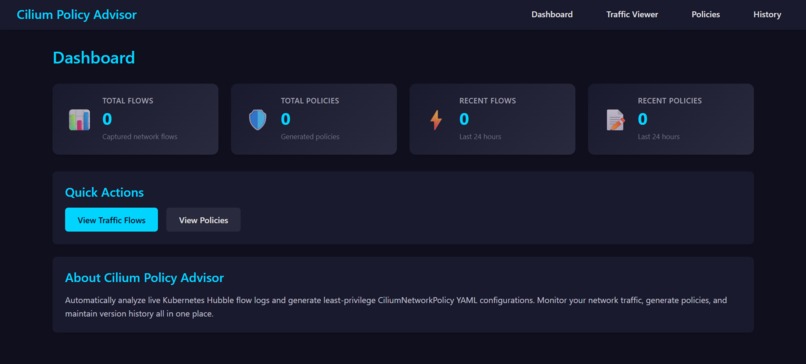Open the History nav item
Screen dimensions: 806x364
(767, 14)
